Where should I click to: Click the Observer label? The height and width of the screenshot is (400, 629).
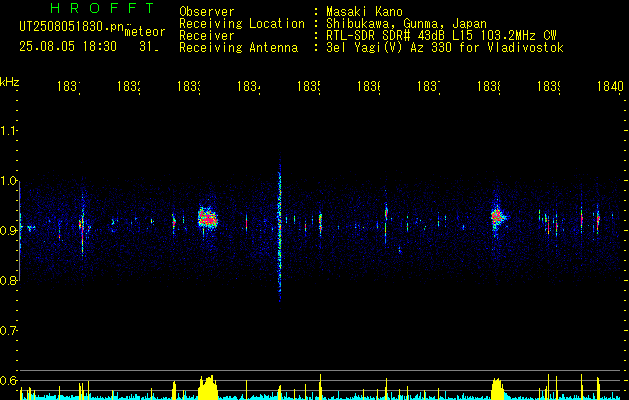click(x=207, y=12)
